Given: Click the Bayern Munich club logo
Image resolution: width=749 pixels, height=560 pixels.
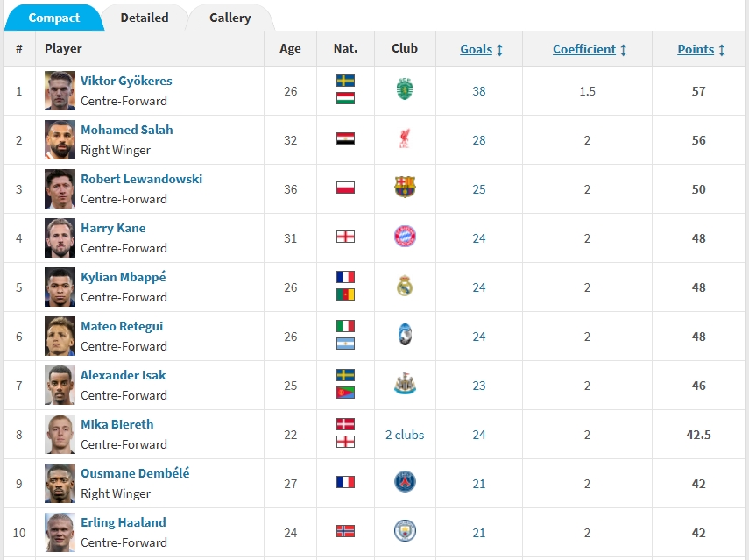Looking at the screenshot, I should click(405, 237).
